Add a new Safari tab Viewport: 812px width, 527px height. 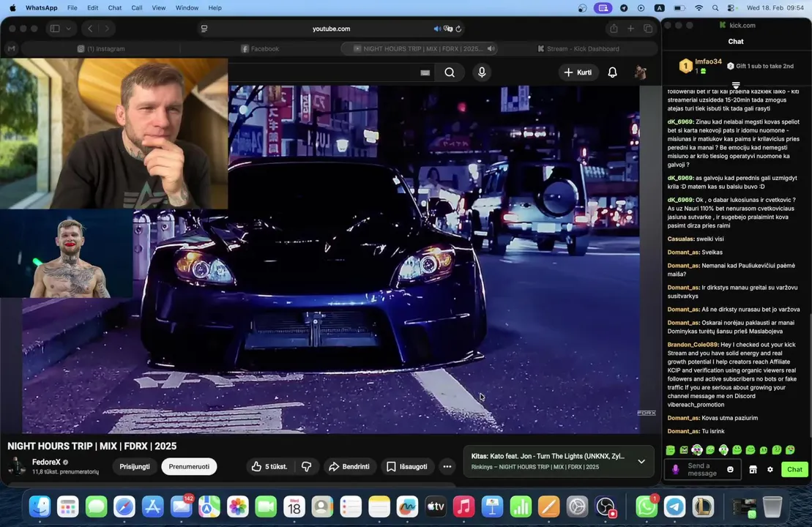click(630, 29)
